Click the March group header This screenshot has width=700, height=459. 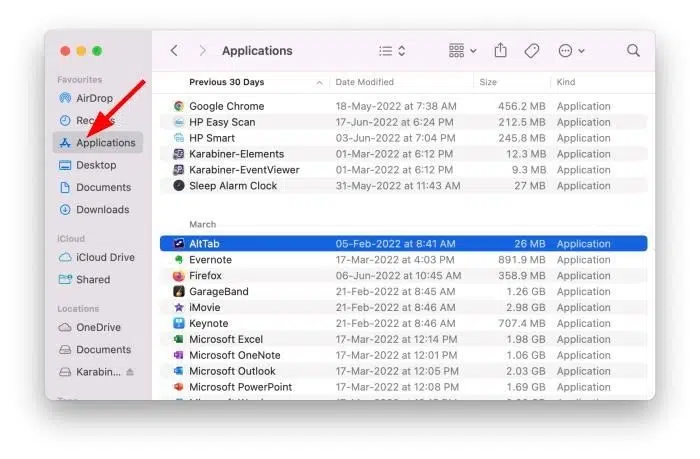202,224
